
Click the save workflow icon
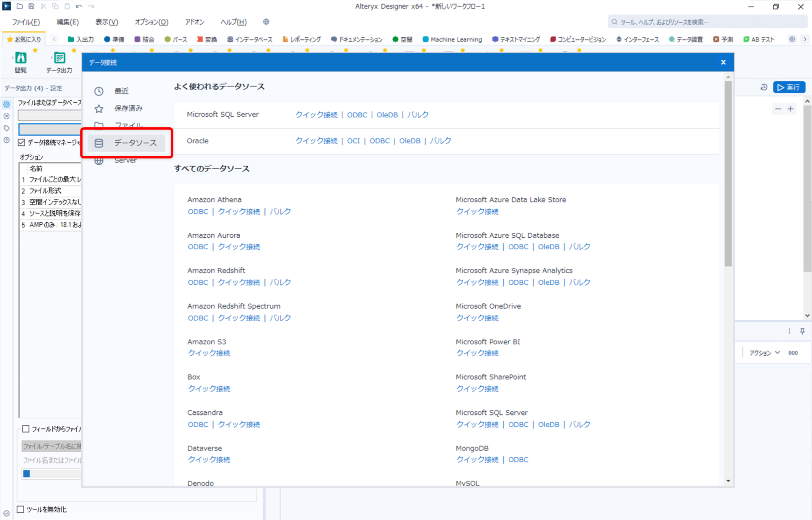31,6
